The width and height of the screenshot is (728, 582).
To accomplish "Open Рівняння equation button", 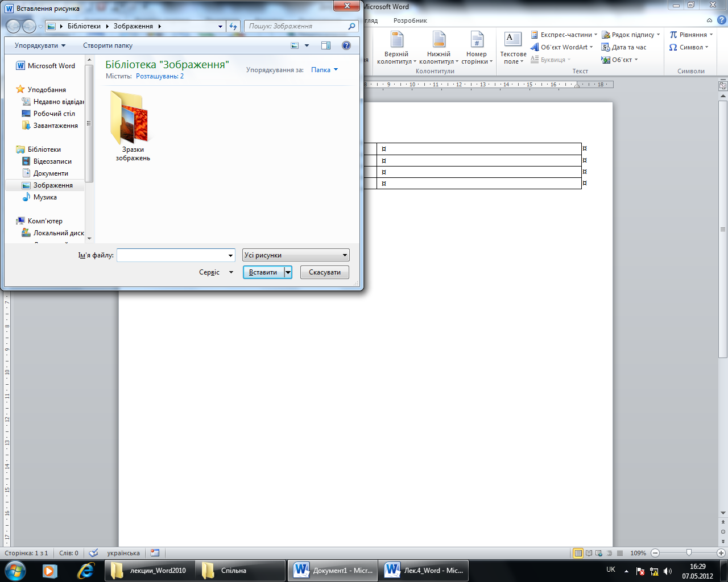I will pos(691,35).
